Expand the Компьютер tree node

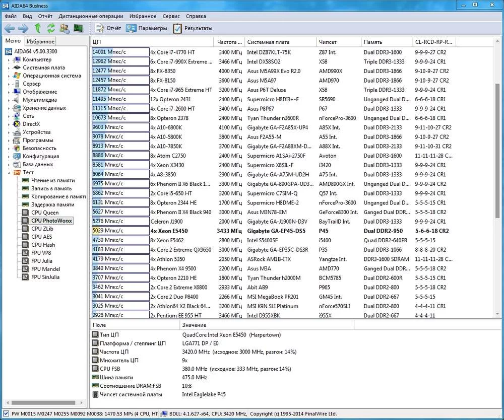(x=9, y=60)
